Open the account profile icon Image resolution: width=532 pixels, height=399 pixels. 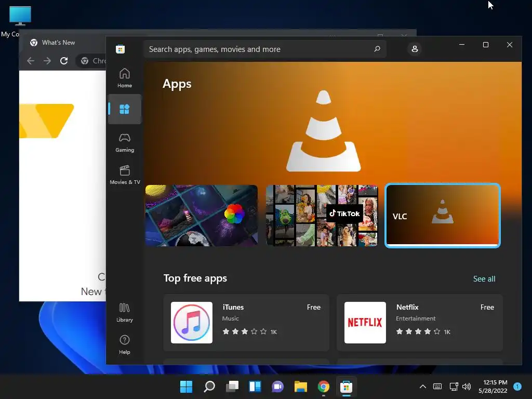[x=415, y=49]
